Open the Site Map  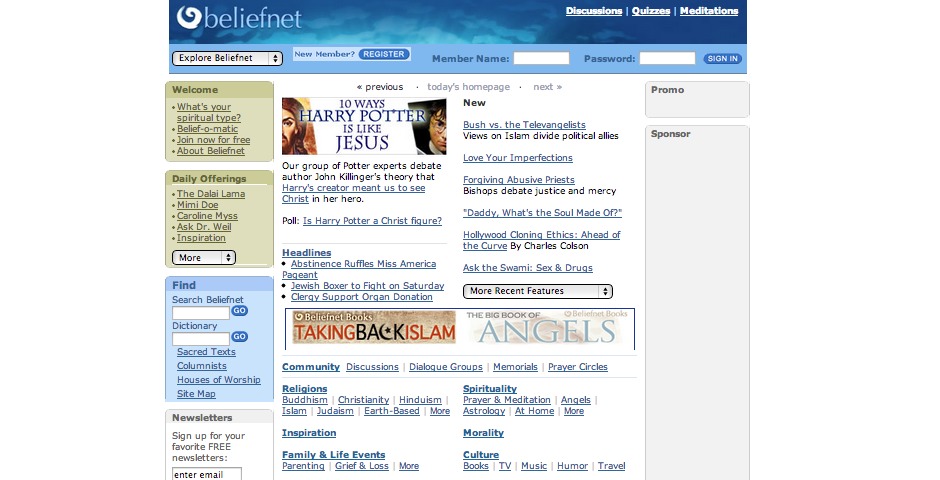pos(196,394)
